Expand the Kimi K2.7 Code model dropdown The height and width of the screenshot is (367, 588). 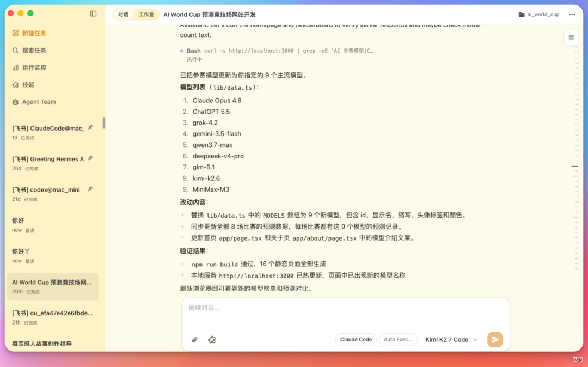coord(451,340)
